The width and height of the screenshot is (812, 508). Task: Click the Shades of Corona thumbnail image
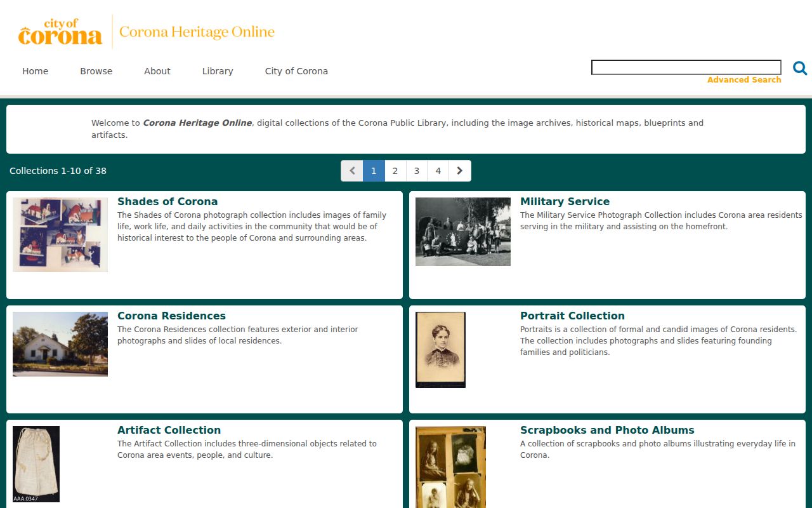click(x=60, y=234)
